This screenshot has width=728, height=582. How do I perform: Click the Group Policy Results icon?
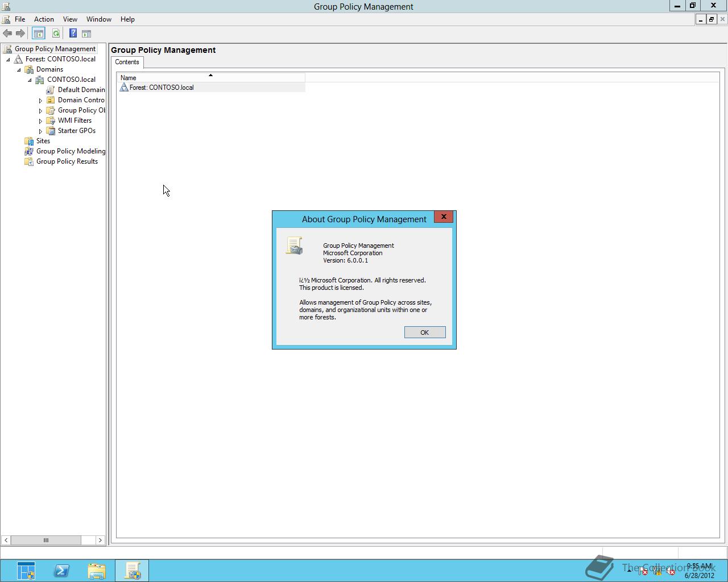(x=29, y=161)
